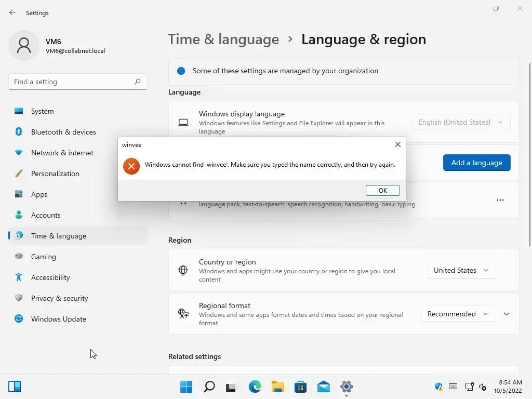The height and width of the screenshot is (399, 532).
Task: Click the Regional format language icon
Action: tap(183, 313)
